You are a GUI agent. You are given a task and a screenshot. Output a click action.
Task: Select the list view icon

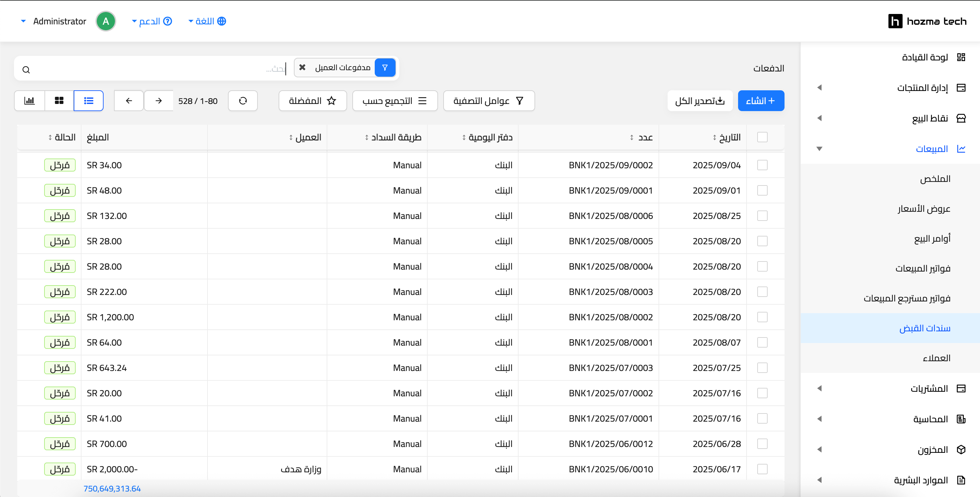pyautogui.click(x=89, y=101)
